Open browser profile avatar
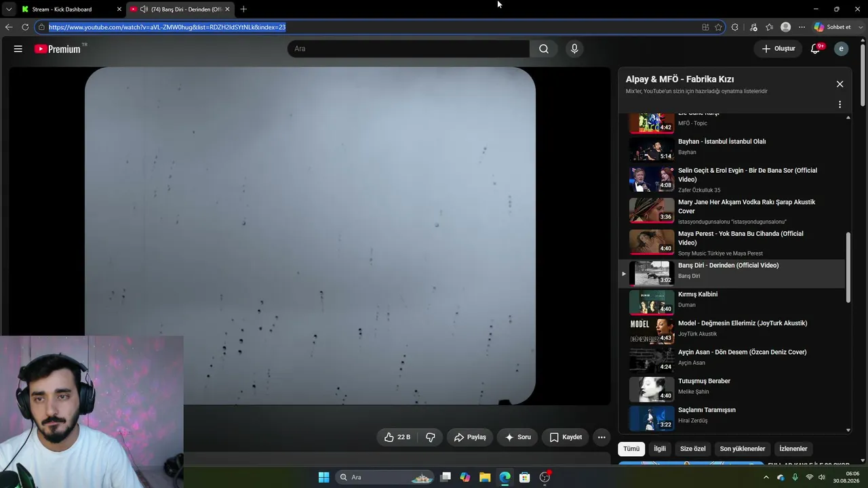 (786, 27)
